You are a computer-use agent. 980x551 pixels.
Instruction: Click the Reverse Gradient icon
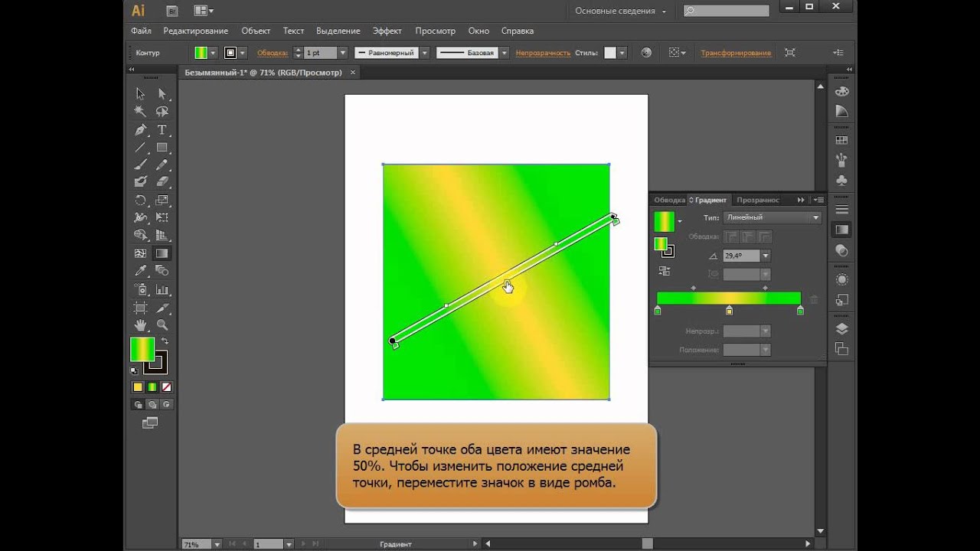click(x=664, y=271)
